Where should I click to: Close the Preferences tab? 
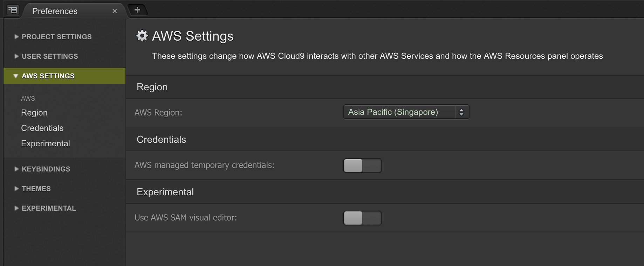coord(115,11)
